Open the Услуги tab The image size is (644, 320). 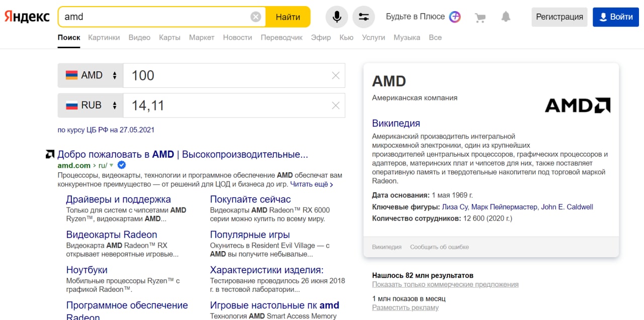tap(373, 37)
